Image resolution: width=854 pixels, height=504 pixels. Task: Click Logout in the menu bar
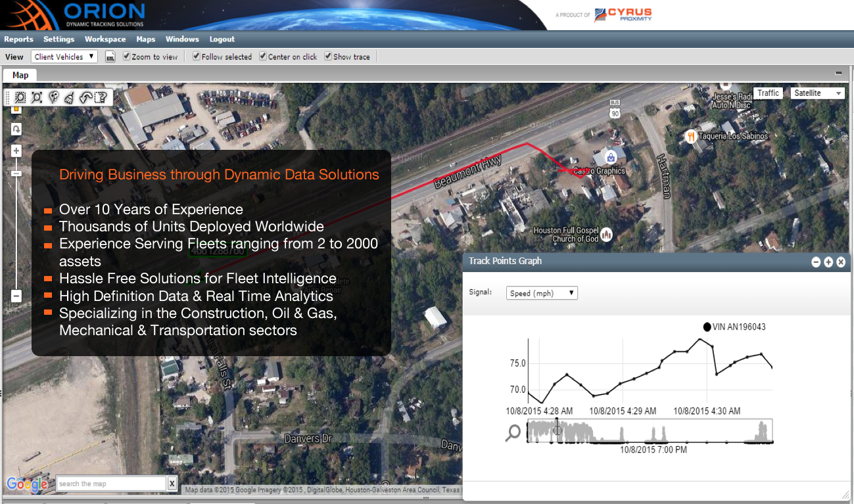(222, 39)
